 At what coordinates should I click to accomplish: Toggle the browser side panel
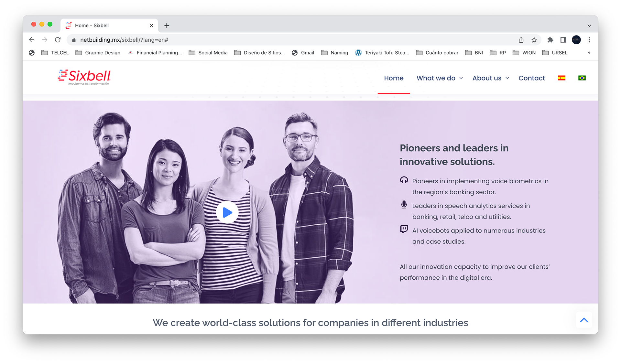563,40
